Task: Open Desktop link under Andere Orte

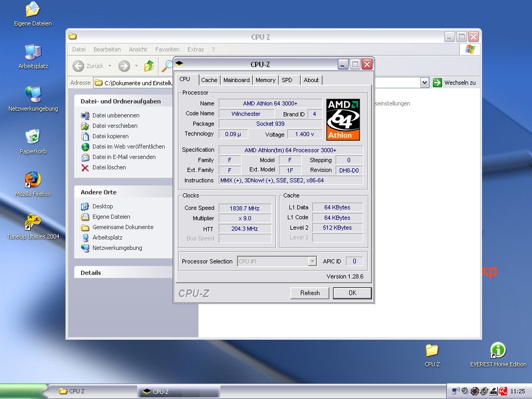Action: tap(102, 206)
